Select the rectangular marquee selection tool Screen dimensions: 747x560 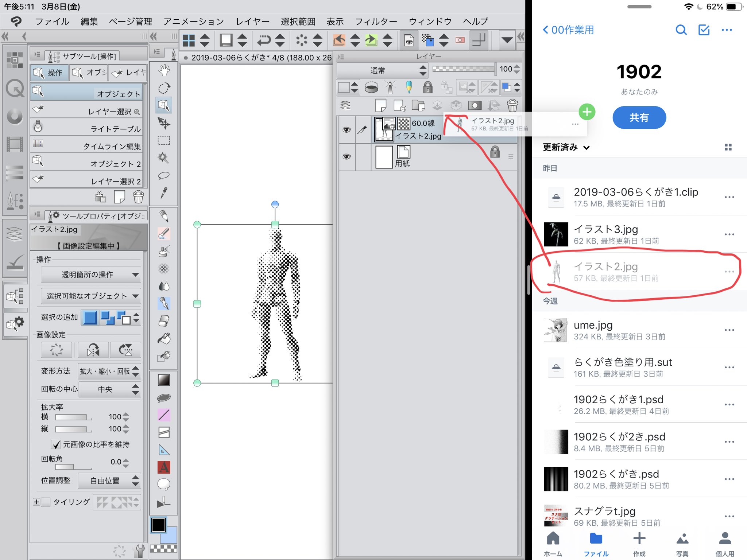point(164,140)
